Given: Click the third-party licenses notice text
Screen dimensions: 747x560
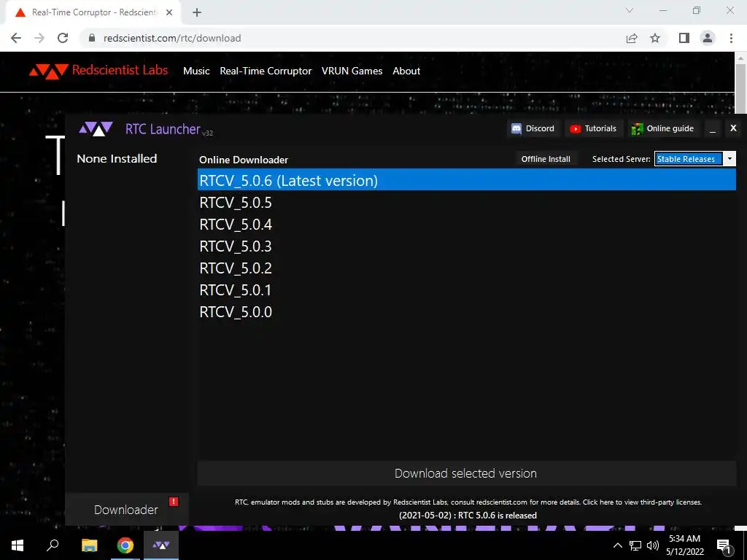Looking at the screenshot, I should (x=468, y=502).
